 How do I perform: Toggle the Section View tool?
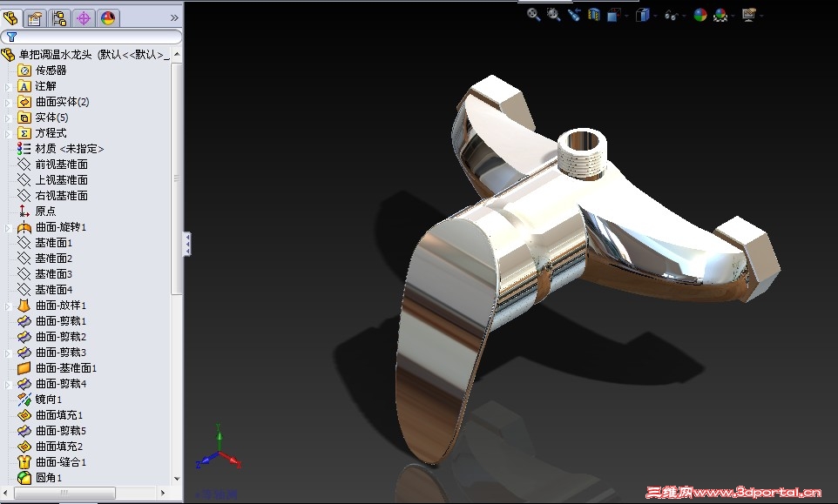coord(594,15)
